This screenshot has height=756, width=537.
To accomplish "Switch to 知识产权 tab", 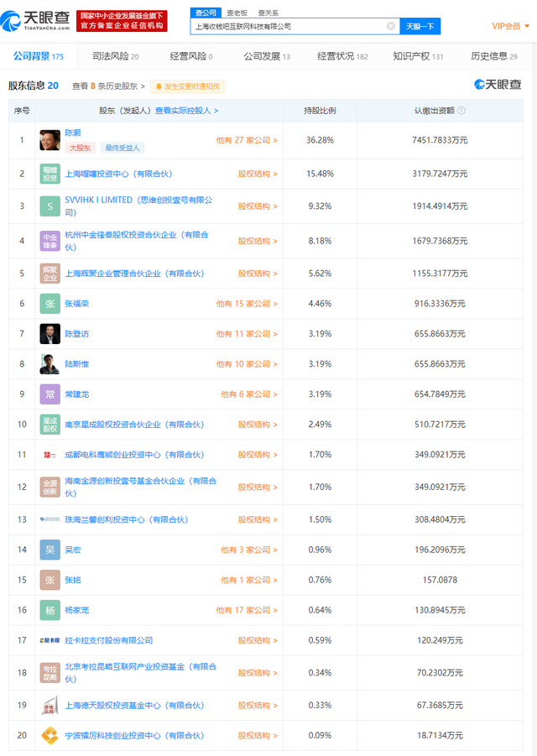I will [418, 56].
